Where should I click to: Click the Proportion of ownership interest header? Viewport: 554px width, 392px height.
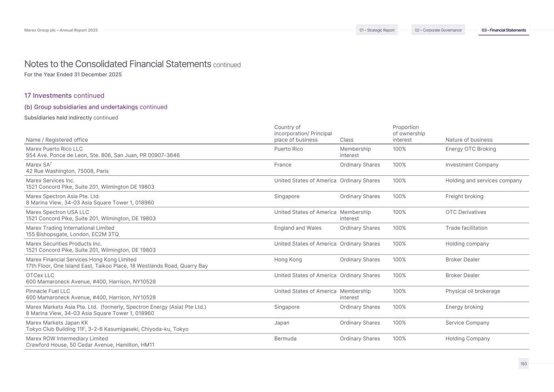(x=409, y=134)
